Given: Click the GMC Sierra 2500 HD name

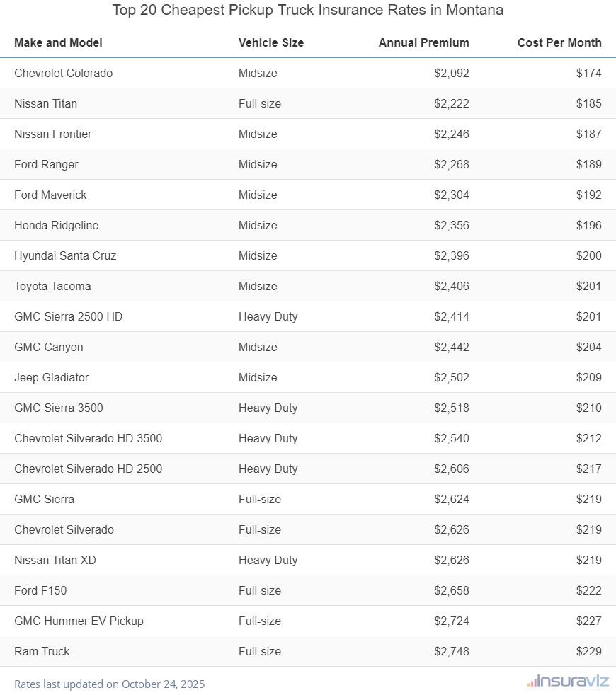Looking at the screenshot, I should (x=68, y=316).
